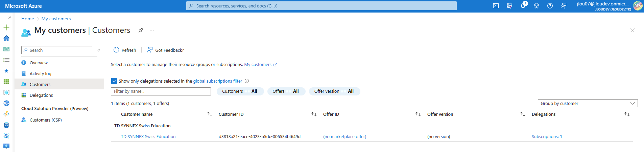Open App Services globe icon in sidebar
Viewport: 644px width, 152px height.
pyautogui.click(x=6, y=103)
